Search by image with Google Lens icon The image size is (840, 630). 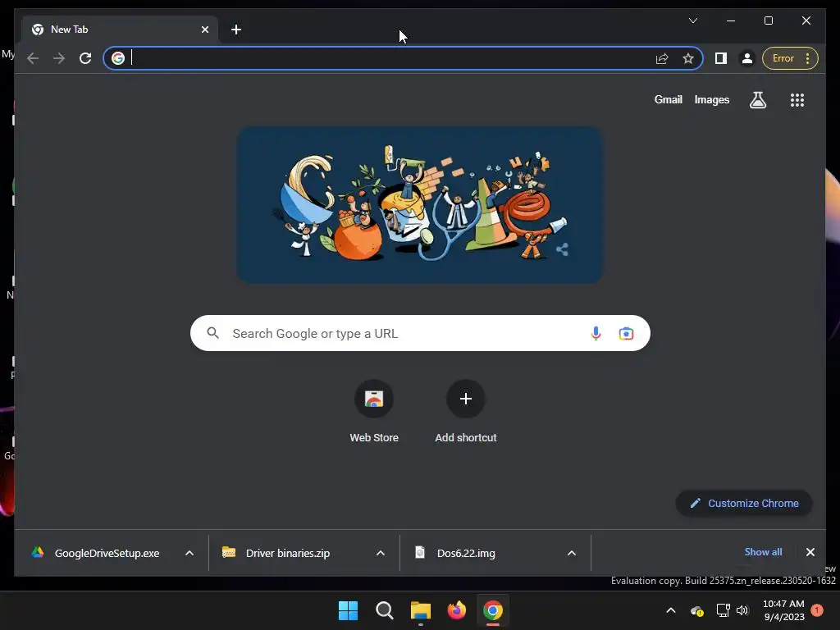(626, 333)
